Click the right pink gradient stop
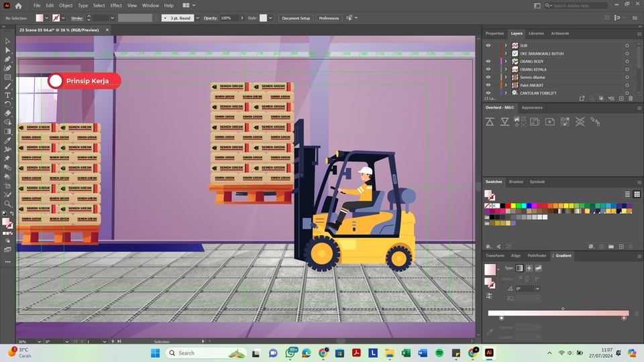 click(624, 318)
